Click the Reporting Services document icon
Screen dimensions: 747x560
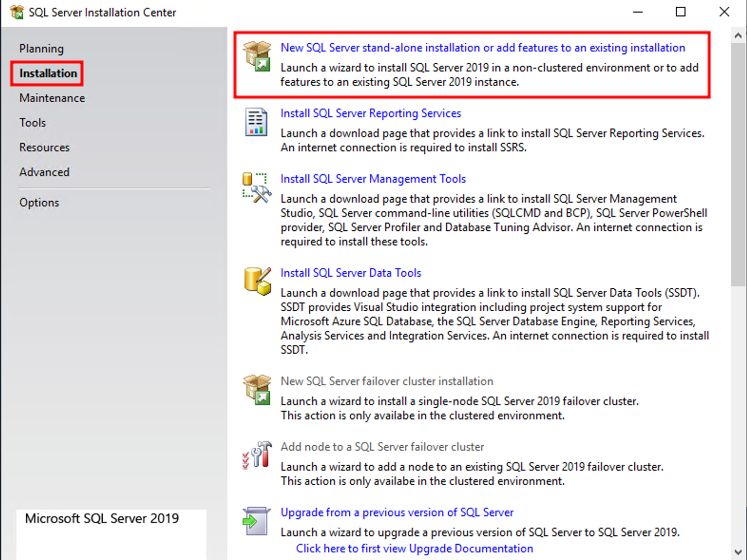[x=256, y=122]
